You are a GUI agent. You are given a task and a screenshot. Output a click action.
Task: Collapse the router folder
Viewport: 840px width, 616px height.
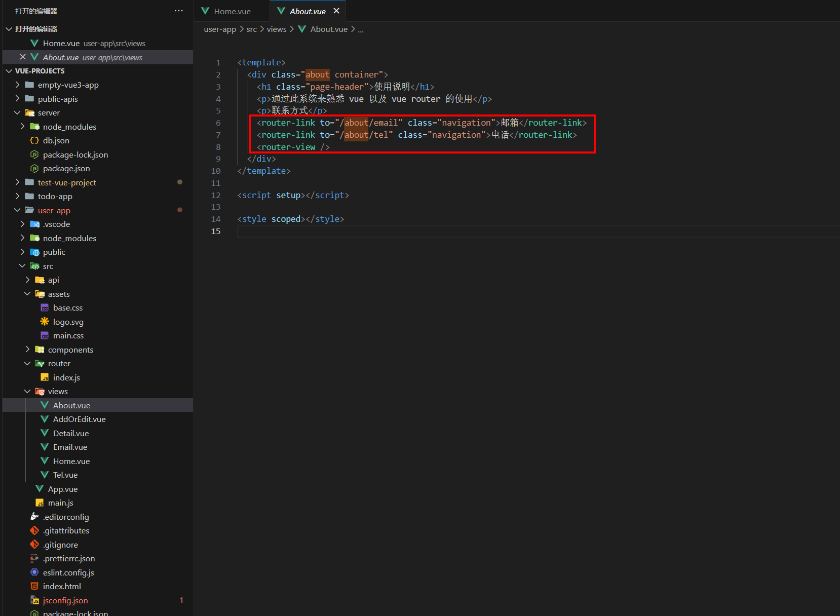(27, 363)
